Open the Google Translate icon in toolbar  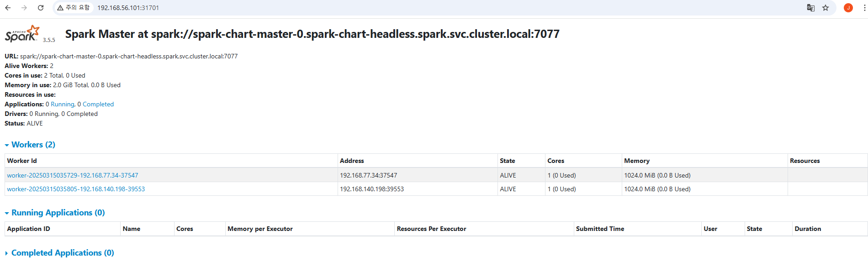(x=810, y=8)
